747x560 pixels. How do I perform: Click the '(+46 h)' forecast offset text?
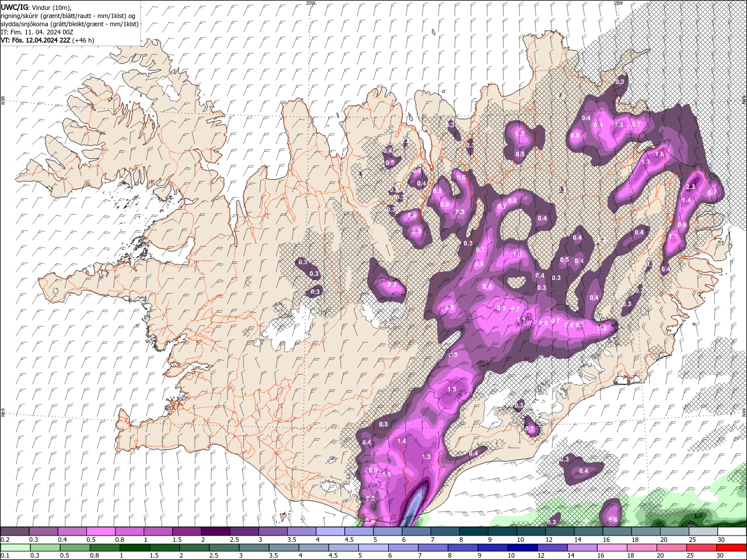pos(83,40)
